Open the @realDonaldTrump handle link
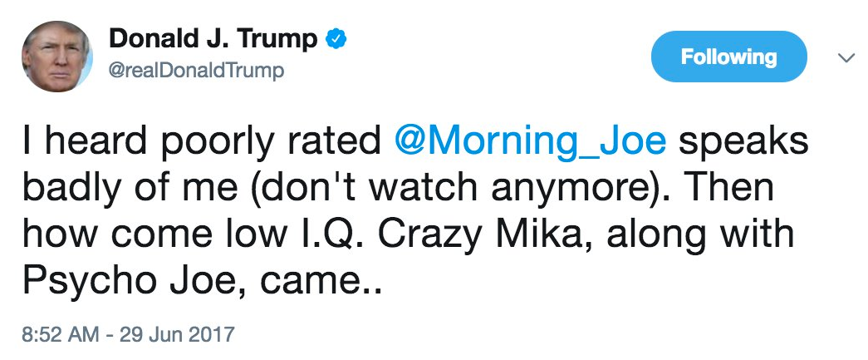 tap(197, 71)
